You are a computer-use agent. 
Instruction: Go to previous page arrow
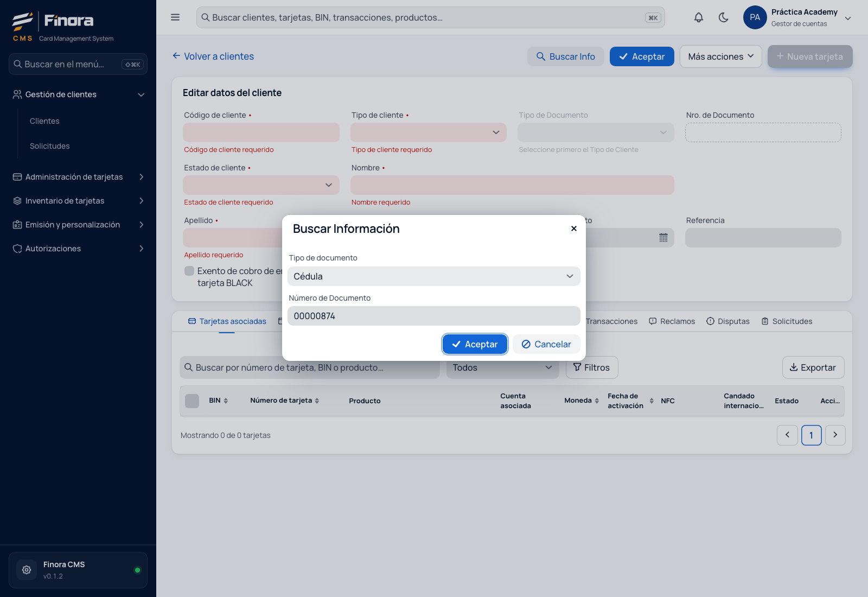click(787, 435)
